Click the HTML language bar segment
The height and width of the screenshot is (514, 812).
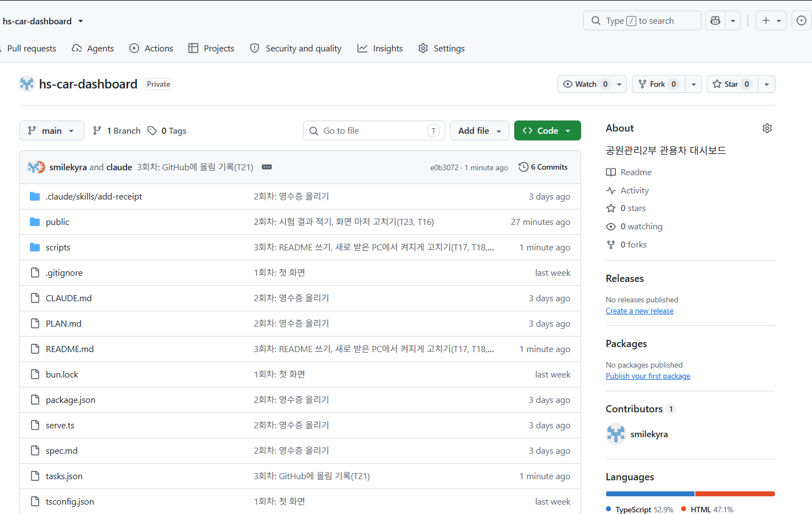pos(735,494)
